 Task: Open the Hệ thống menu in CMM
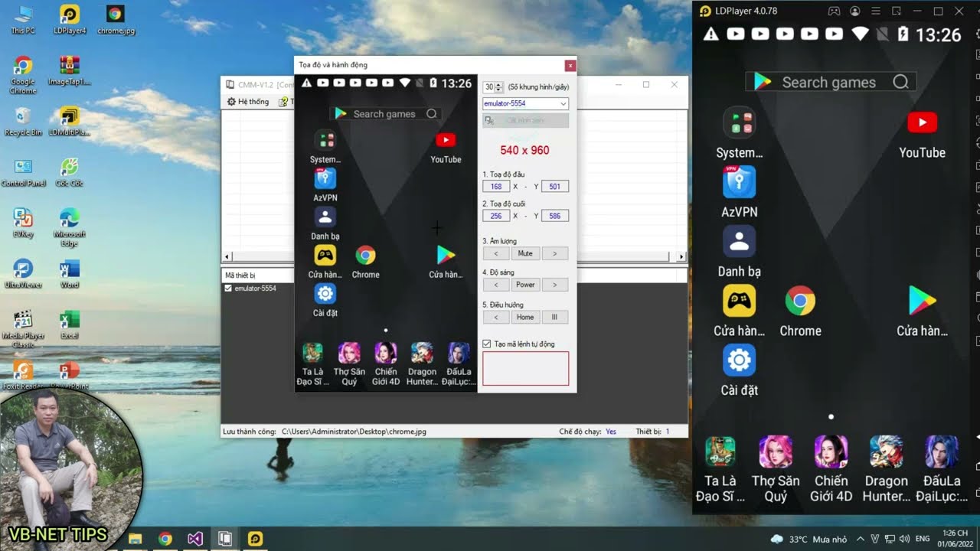click(x=248, y=102)
